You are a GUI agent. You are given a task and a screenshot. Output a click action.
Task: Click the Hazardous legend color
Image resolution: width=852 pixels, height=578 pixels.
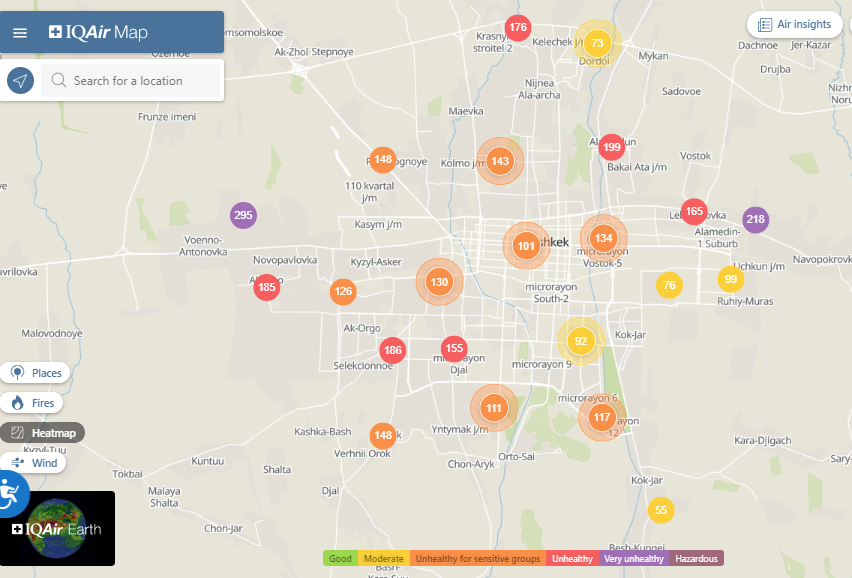pyautogui.click(x=696, y=558)
